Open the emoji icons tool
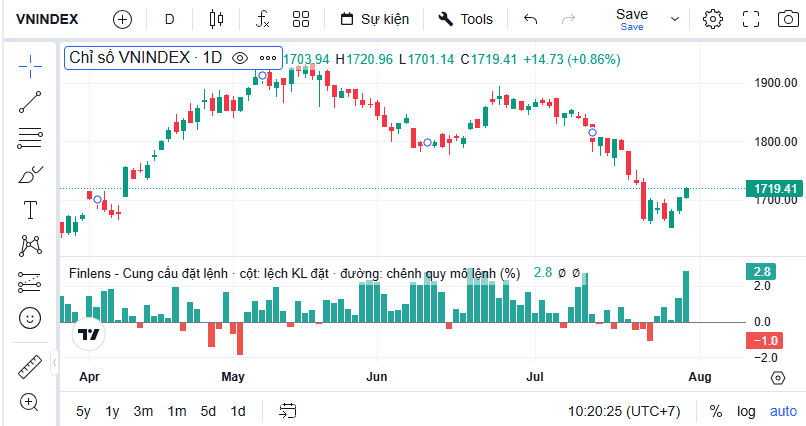This screenshot has width=806, height=426. (x=30, y=318)
